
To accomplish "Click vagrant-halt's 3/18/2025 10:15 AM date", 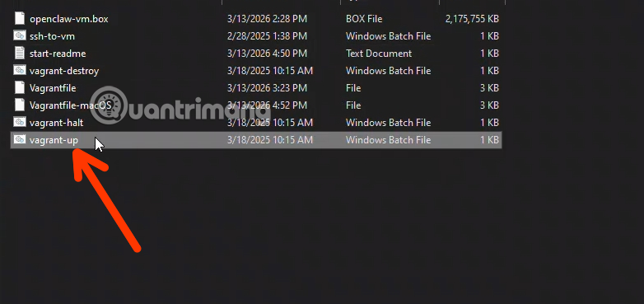I will (x=270, y=123).
